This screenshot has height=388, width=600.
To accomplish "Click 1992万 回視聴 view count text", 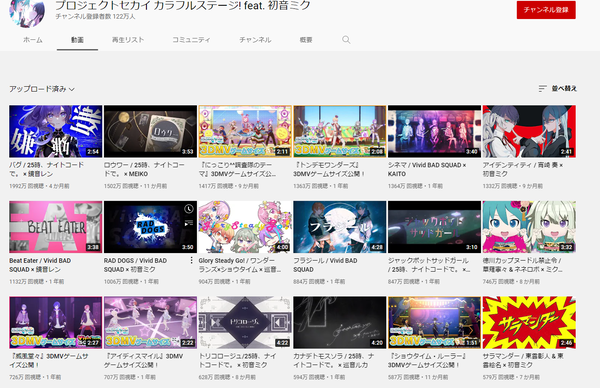I will click(x=26, y=186).
